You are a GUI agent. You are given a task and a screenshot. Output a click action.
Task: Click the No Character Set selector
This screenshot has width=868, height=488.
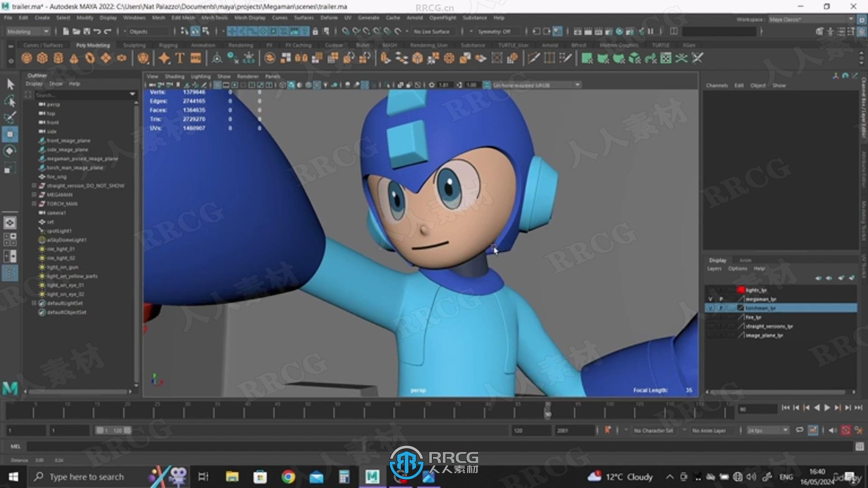653,431
